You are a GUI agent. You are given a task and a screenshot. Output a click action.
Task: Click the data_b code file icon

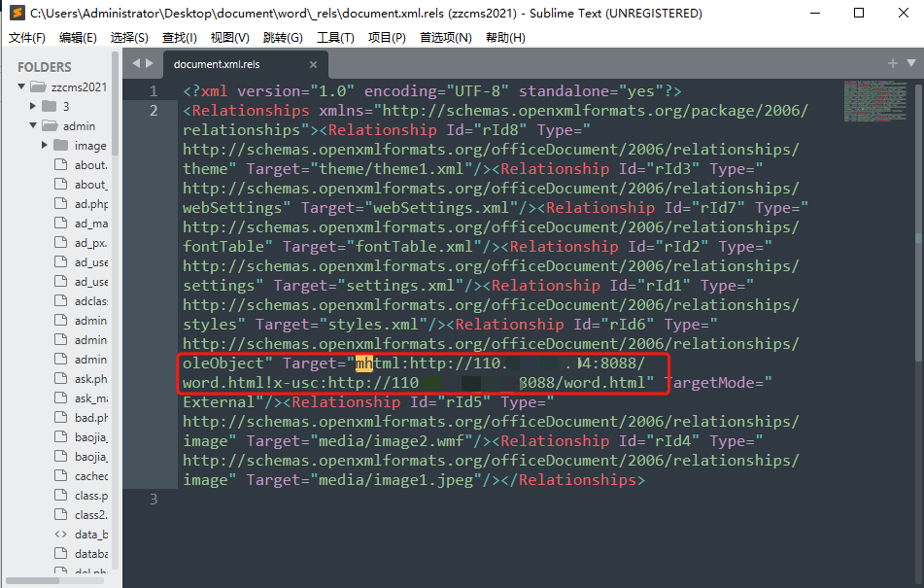pyautogui.click(x=60, y=535)
